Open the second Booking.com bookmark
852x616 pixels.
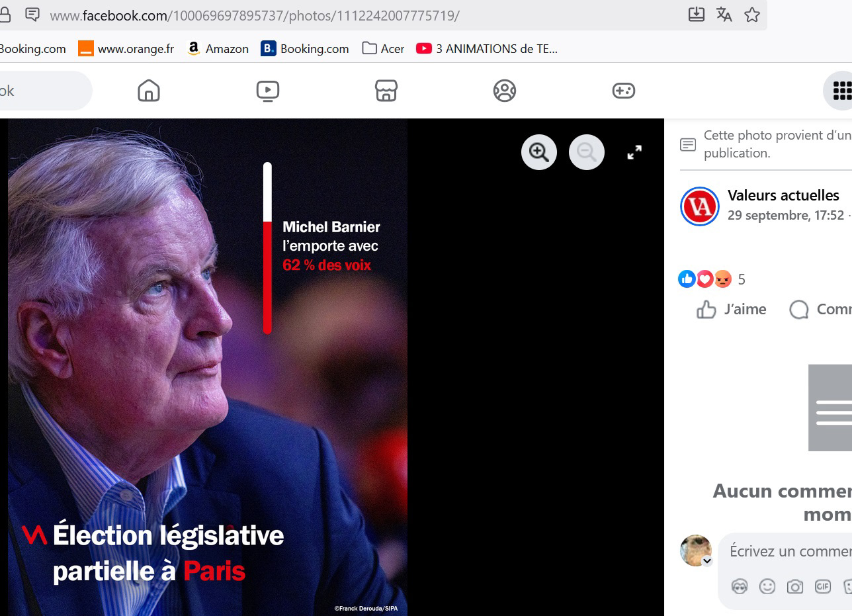[x=305, y=48]
